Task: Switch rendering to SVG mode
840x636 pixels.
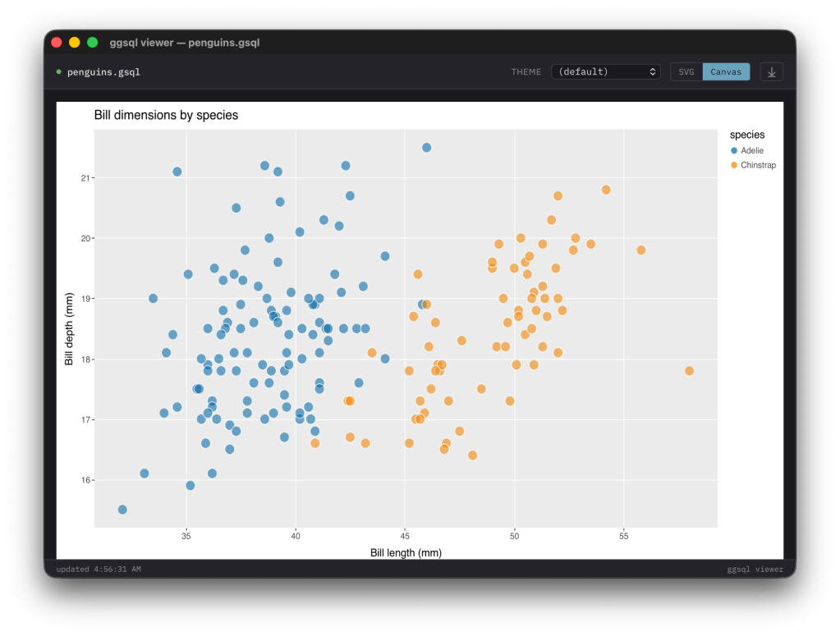Action: tap(686, 72)
